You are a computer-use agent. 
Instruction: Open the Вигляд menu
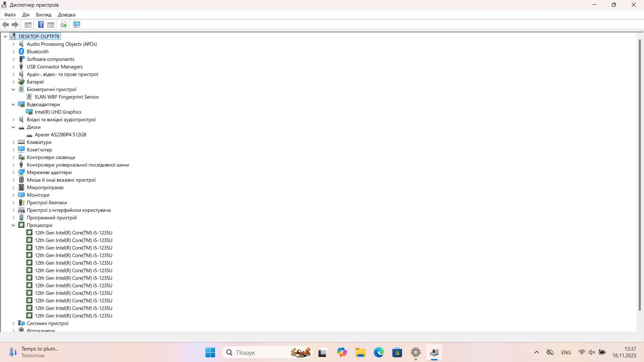click(x=44, y=15)
